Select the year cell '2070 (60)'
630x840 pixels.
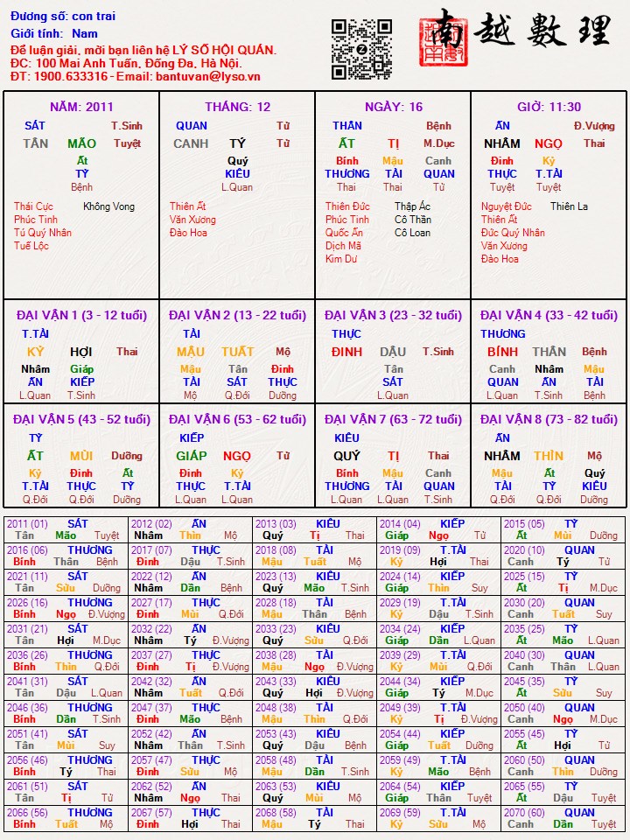pos(563,819)
